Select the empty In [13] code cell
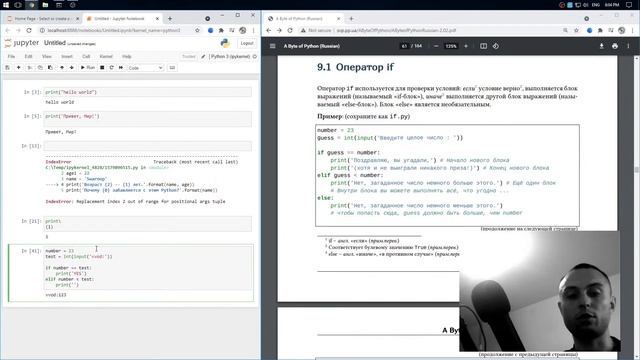 coord(148,146)
